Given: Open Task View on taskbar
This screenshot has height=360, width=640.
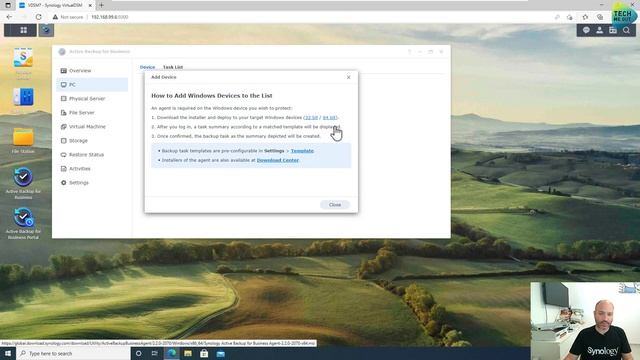Looking at the screenshot, I should point(155,353).
